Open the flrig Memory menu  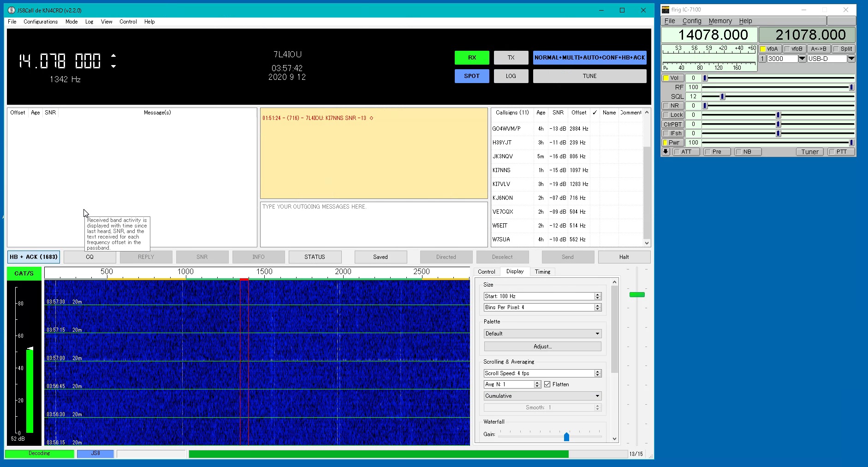tap(720, 21)
